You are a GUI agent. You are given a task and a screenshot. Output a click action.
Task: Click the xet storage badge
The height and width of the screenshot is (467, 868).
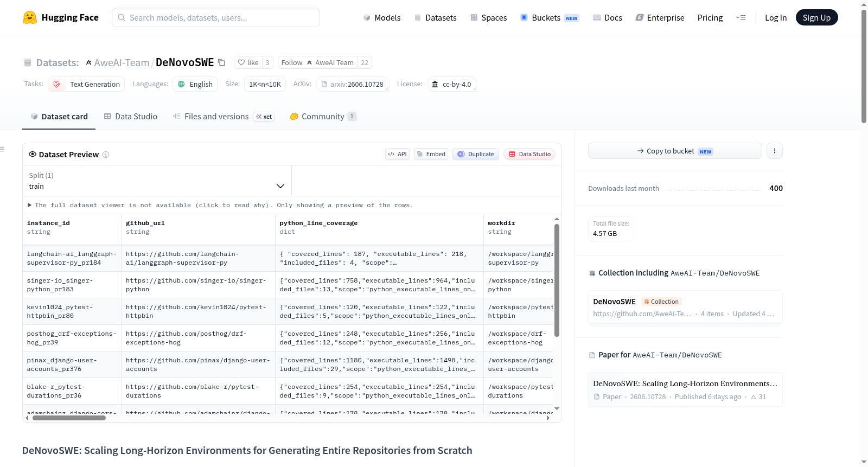264,117
